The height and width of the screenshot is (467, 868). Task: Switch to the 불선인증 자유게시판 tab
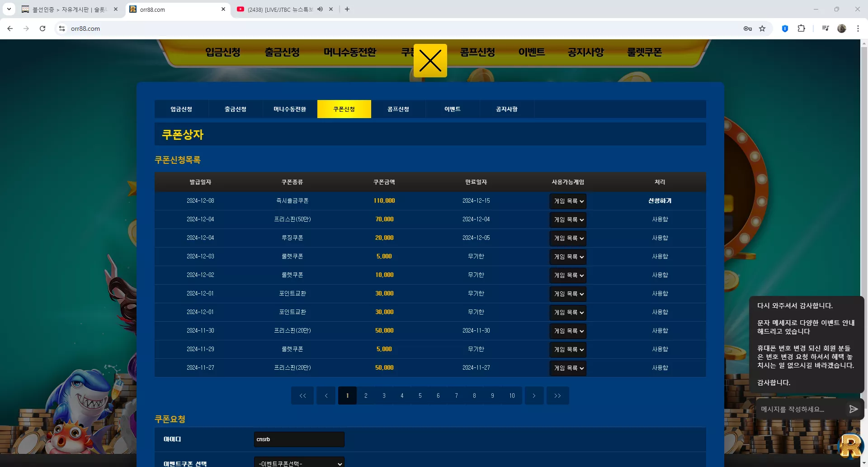point(70,10)
